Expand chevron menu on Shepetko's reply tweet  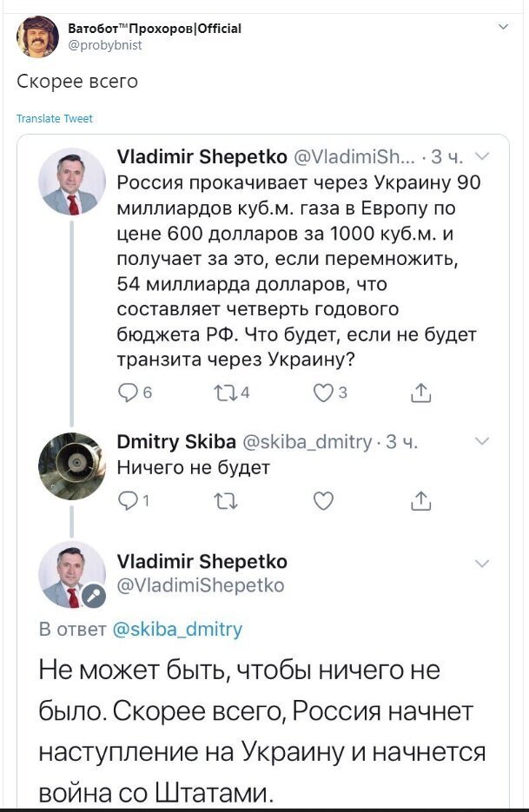pyautogui.click(x=482, y=564)
